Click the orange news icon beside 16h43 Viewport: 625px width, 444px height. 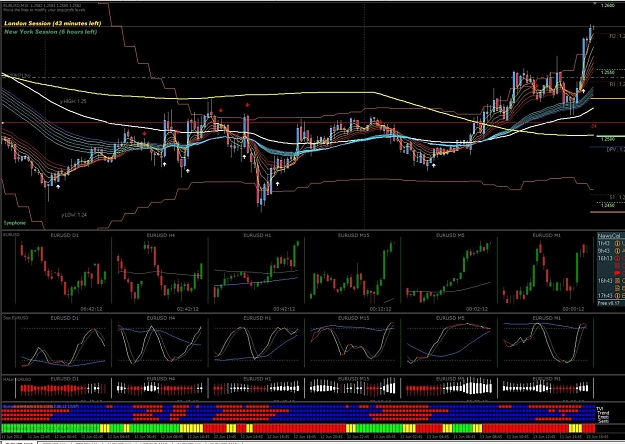tap(618, 281)
